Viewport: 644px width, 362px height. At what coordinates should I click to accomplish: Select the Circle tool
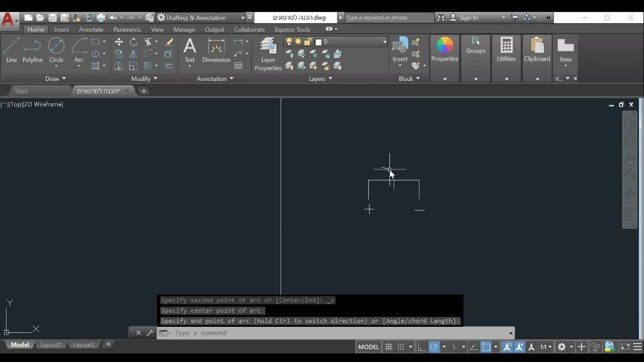coord(56,50)
